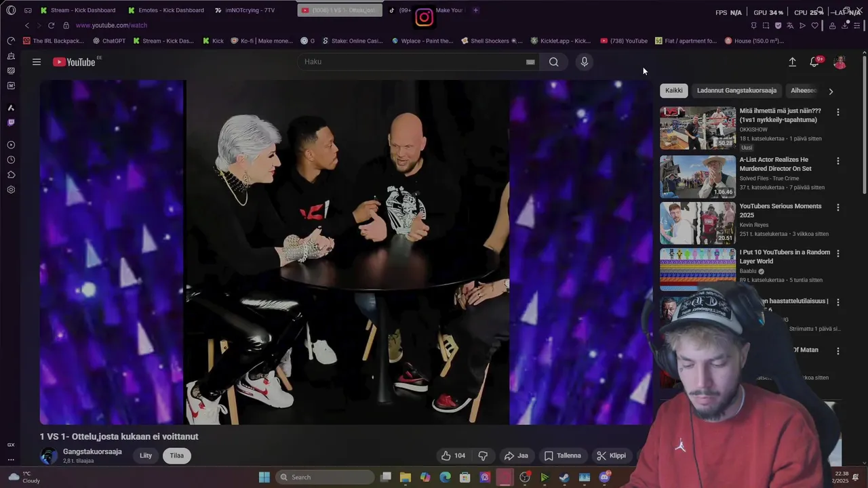
Task: Open the Stake: Online Casino bookmark
Action: pyautogui.click(x=352, y=41)
